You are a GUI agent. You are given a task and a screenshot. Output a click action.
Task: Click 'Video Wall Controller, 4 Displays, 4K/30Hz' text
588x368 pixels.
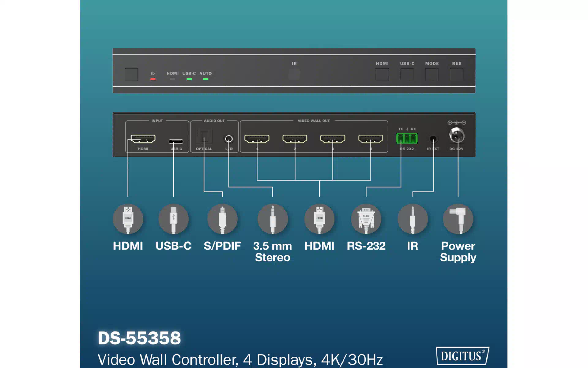point(240,360)
